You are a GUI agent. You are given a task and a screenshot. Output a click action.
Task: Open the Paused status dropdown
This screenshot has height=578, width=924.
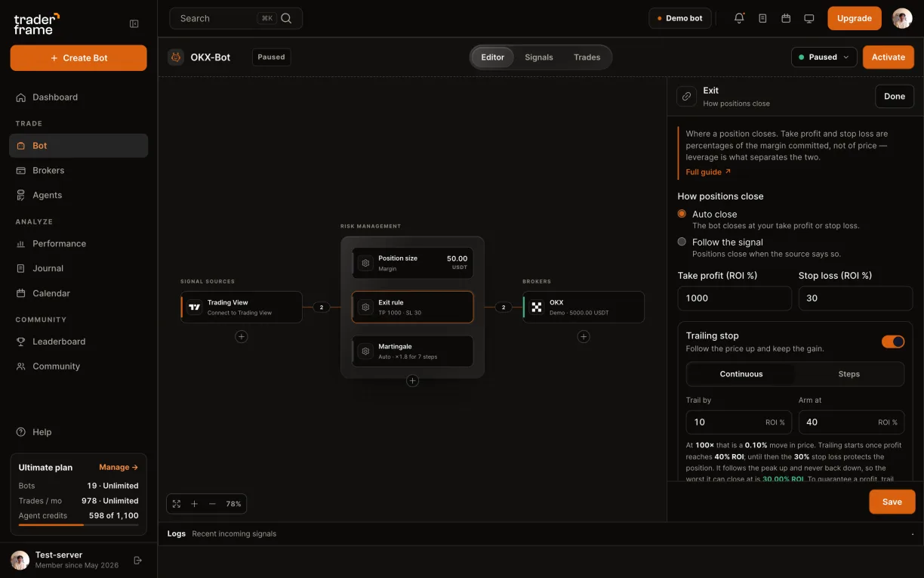pyautogui.click(x=824, y=57)
